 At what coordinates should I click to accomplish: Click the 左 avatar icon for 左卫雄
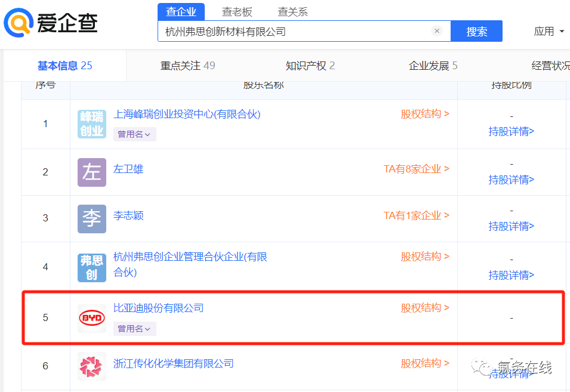pos(91,172)
